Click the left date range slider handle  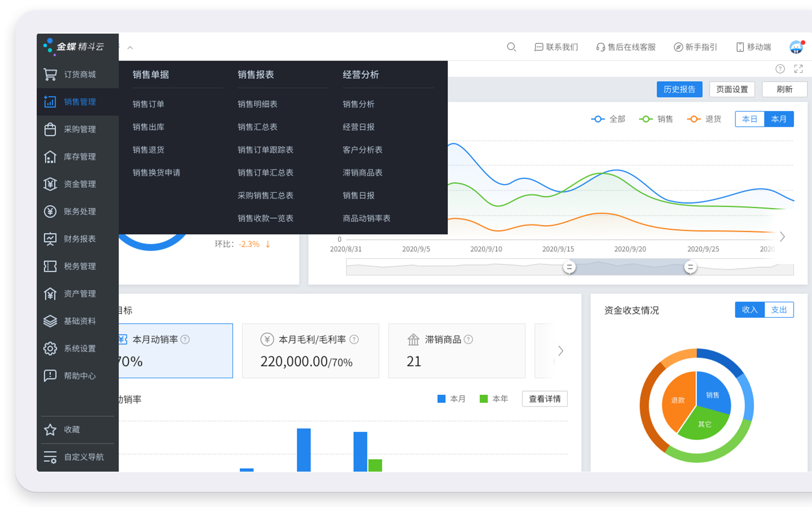[569, 267]
